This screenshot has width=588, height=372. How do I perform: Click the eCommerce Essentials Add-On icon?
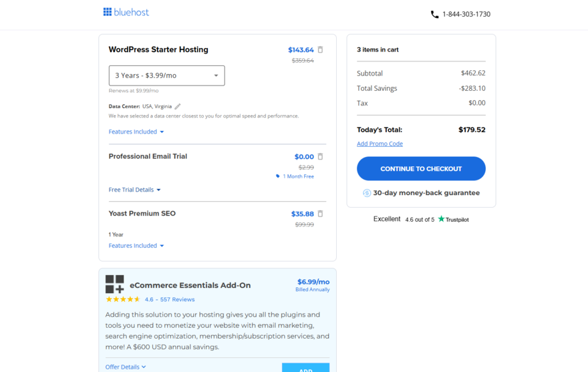[x=114, y=284]
